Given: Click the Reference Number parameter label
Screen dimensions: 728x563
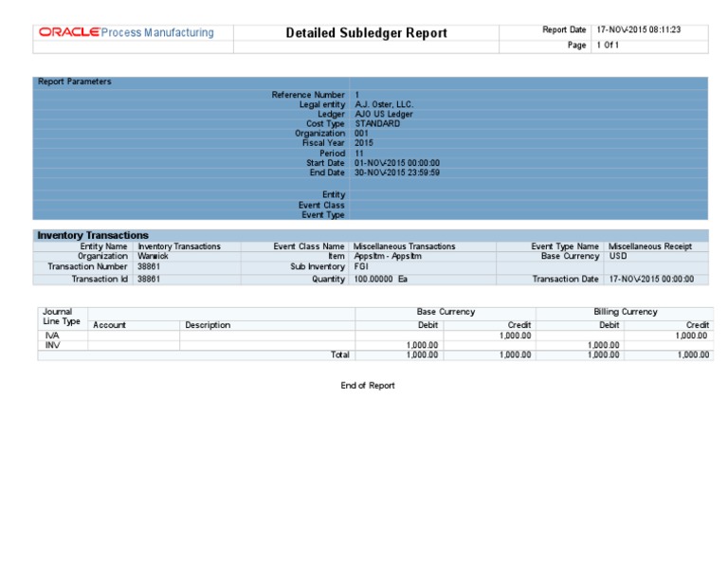Looking at the screenshot, I should [308, 95].
